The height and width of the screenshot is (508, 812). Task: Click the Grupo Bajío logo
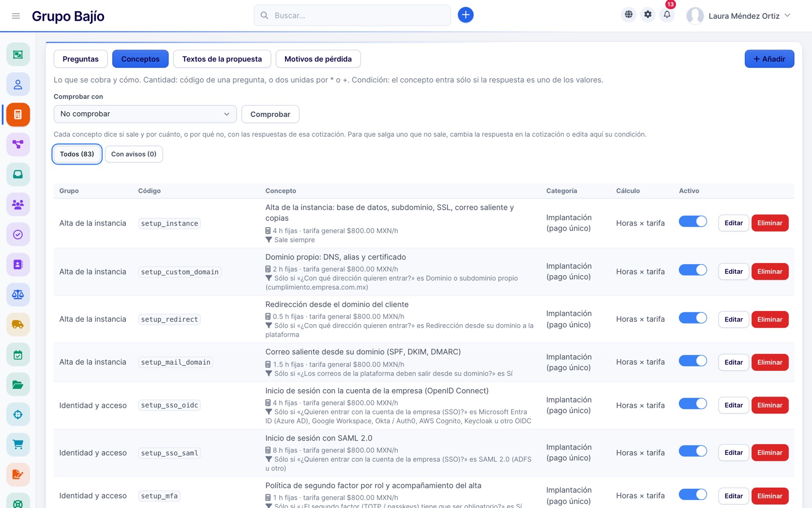[x=68, y=16]
